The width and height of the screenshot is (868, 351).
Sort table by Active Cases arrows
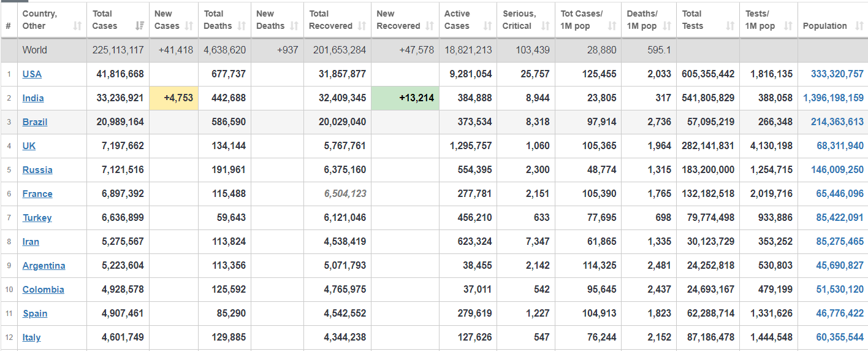click(x=487, y=26)
